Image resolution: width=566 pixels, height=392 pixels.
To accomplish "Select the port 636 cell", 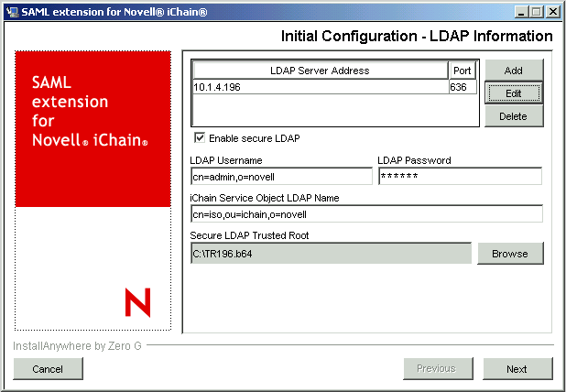I will click(463, 87).
